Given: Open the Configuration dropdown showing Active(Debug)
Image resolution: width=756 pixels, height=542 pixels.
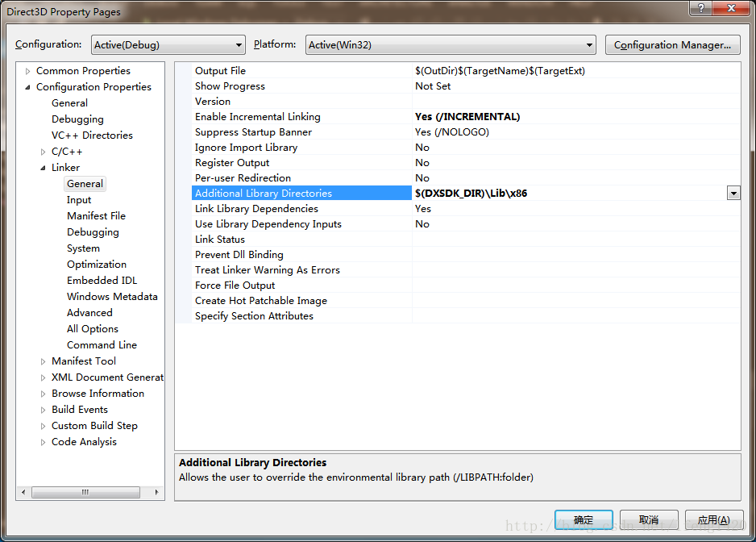Looking at the screenshot, I should point(168,45).
